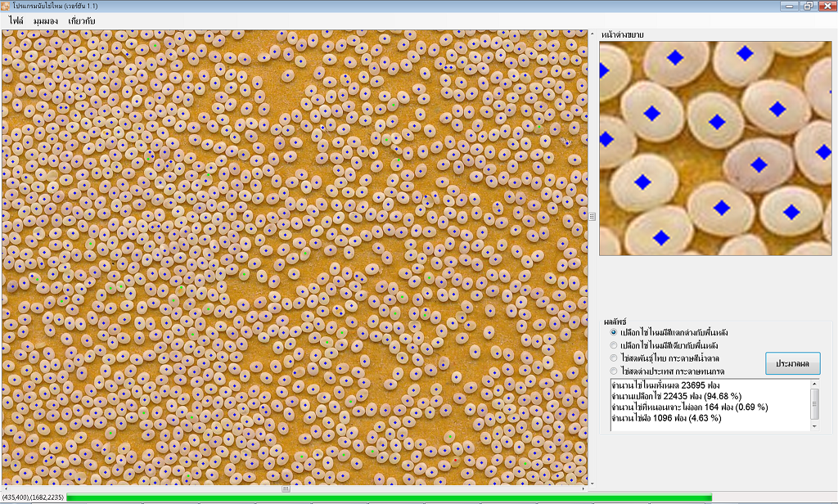Click the results box scroll-up arrow
Image resolution: width=838 pixels, height=504 pixels.
point(814,384)
